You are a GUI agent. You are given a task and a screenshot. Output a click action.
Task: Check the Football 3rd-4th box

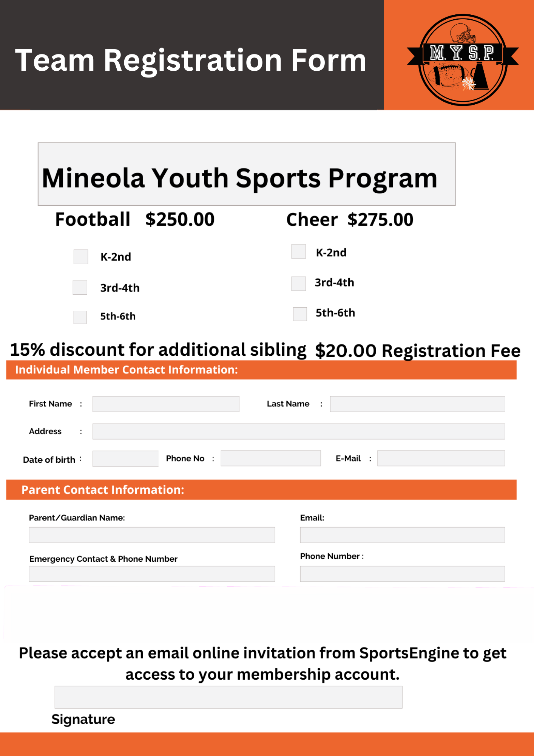[80, 287]
